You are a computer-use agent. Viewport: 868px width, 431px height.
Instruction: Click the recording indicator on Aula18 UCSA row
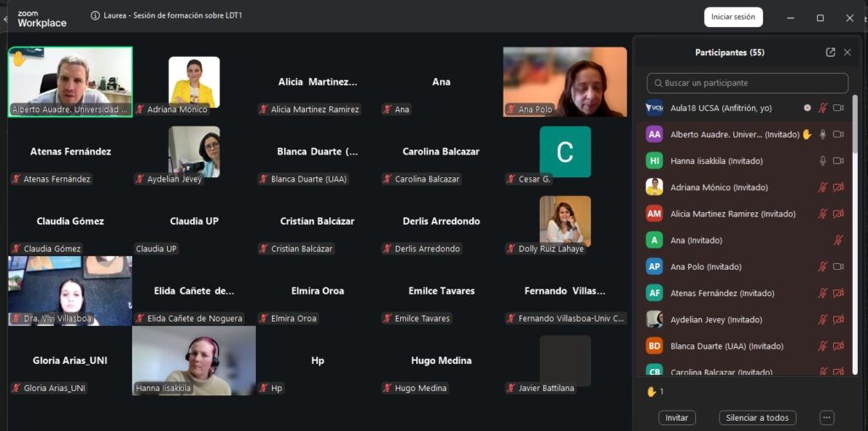[x=807, y=108]
